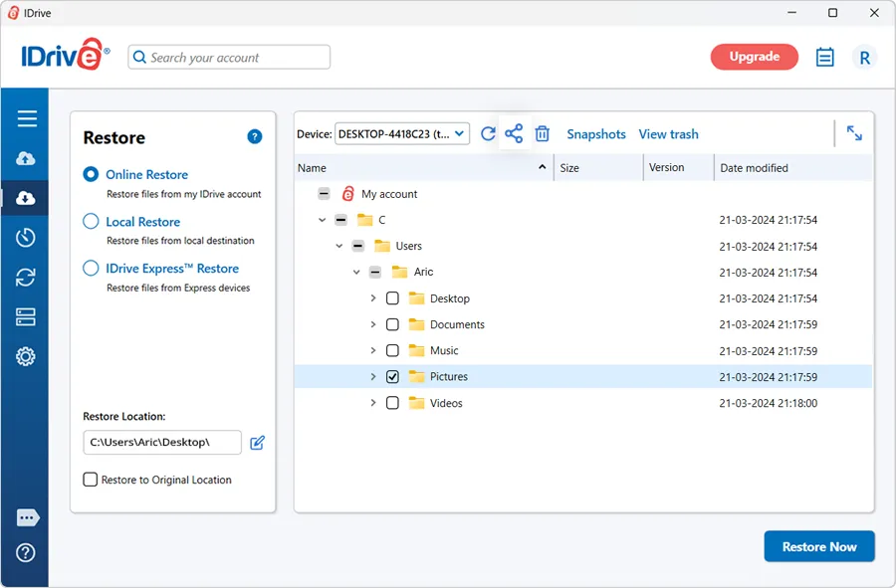896x588 pixels.
Task: Select the Local Restore option
Action: (x=91, y=221)
